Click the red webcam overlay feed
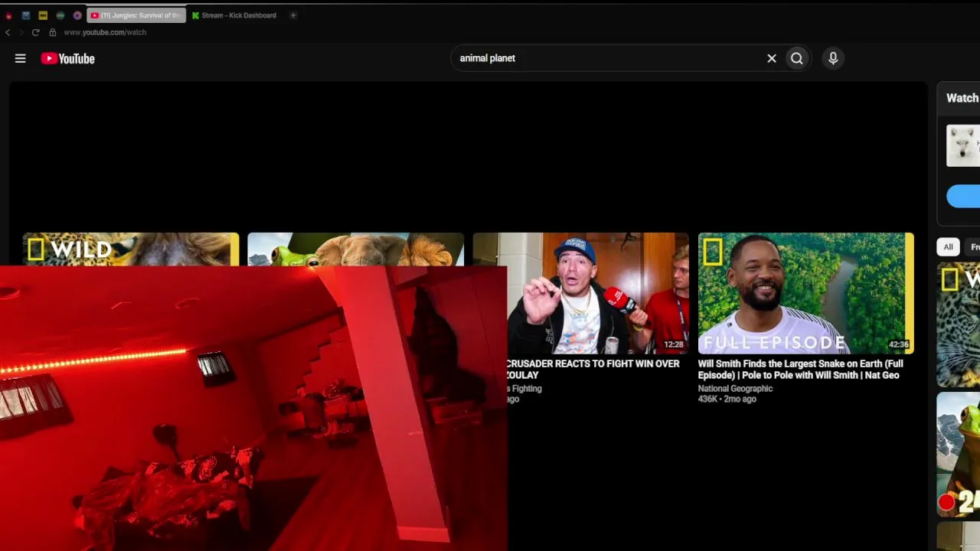Screen dimensions: 980x551 click(x=253, y=409)
